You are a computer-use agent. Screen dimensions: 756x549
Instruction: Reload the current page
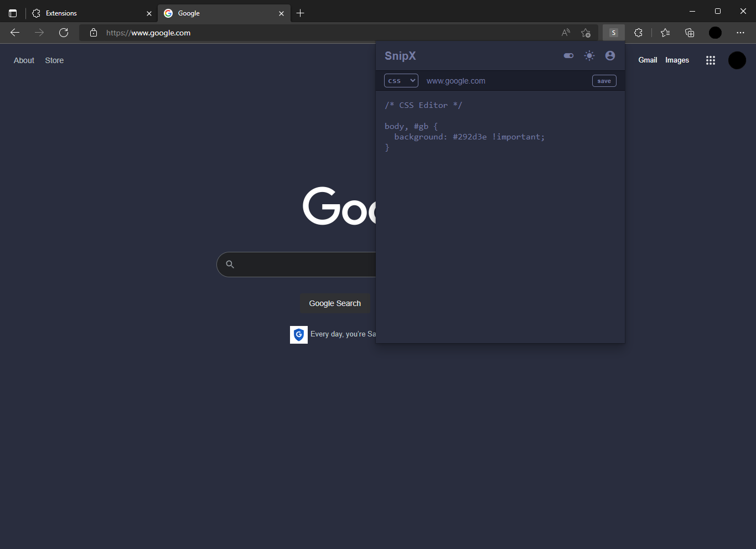tap(64, 33)
